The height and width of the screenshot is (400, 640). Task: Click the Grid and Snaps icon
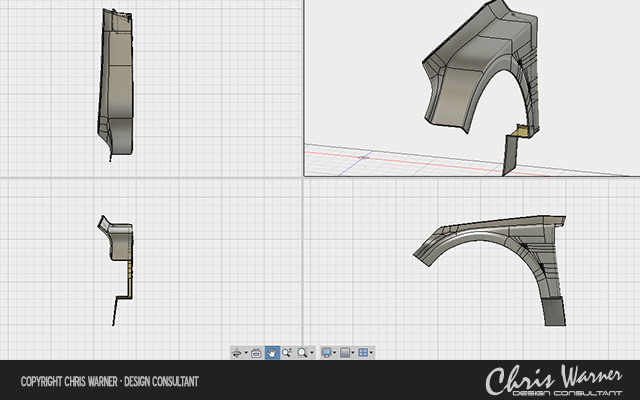click(345, 353)
